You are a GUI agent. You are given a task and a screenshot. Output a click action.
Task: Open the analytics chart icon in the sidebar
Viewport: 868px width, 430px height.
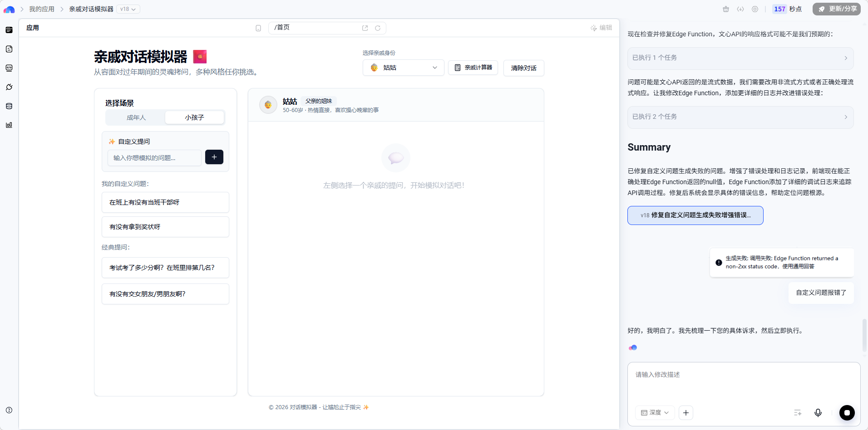[9, 125]
